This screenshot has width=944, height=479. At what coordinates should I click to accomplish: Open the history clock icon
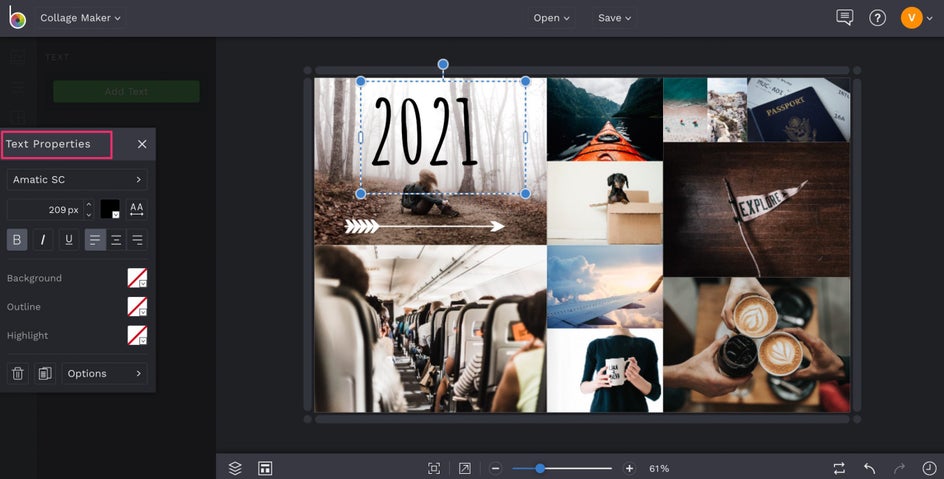tap(929, 468)
